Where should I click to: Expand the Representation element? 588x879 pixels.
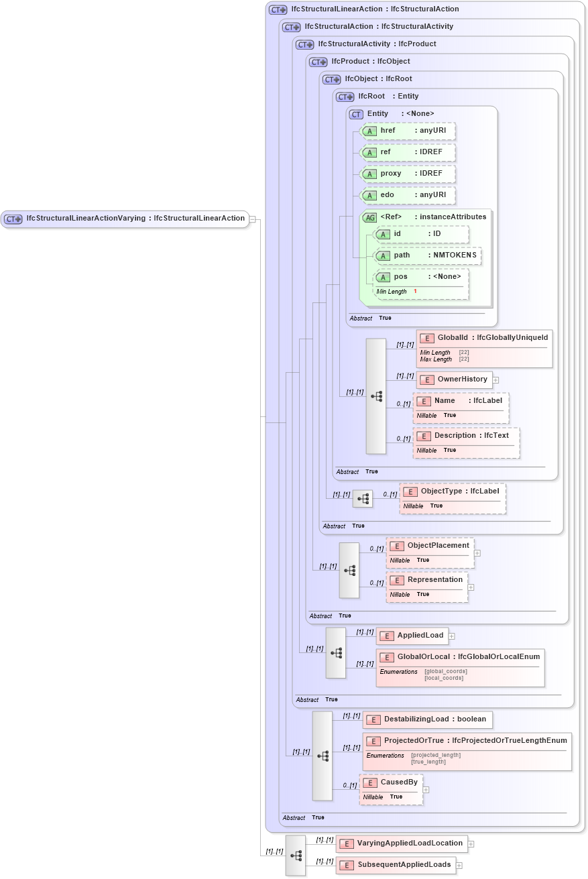(471, 586)
